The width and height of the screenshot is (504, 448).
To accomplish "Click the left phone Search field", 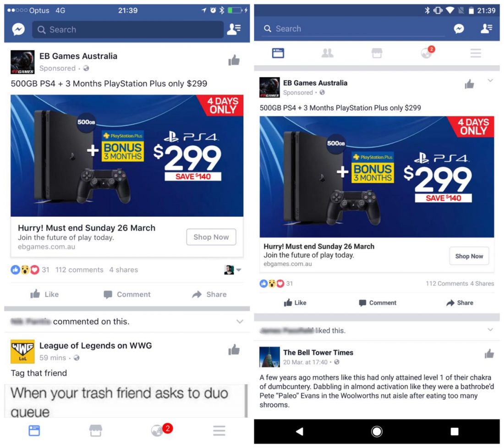I will [128, 30].
